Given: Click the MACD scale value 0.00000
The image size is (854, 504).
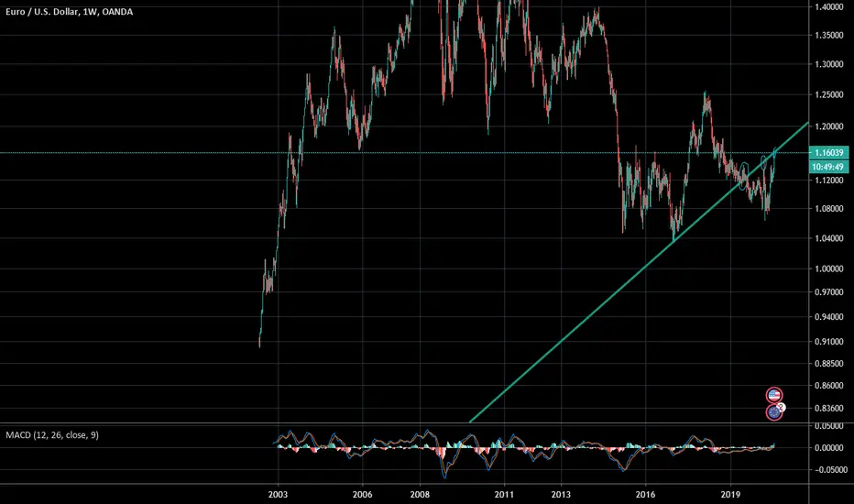Looking at the screenshot, I should (x=830, y=447).
